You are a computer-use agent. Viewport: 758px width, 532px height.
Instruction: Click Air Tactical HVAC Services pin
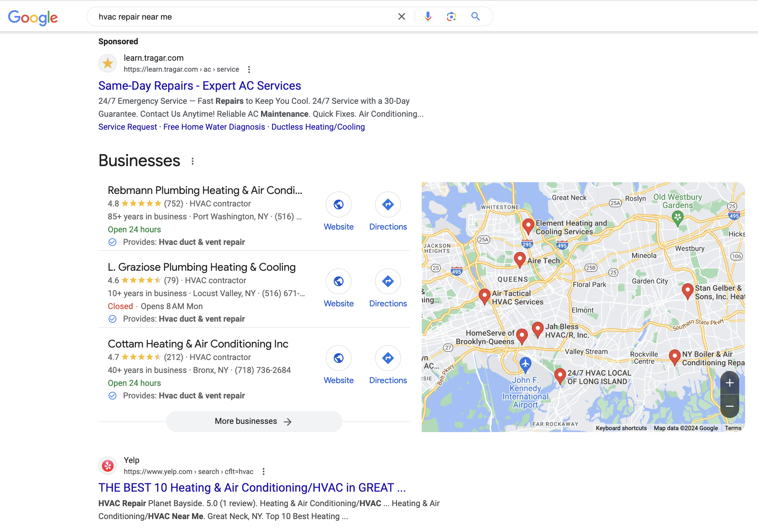click(x=485, y=297)
